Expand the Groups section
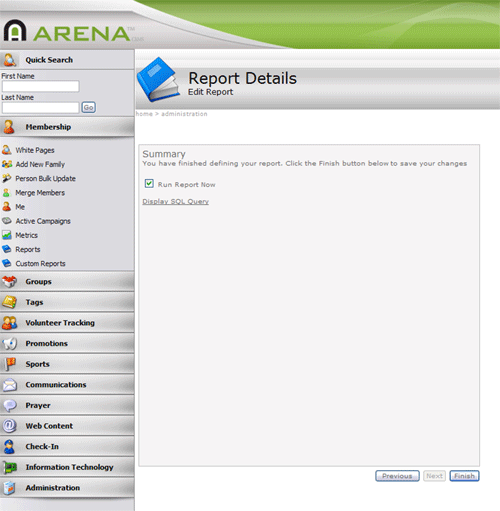Viewport: 500px width, 511px height. tap(67, 282)
